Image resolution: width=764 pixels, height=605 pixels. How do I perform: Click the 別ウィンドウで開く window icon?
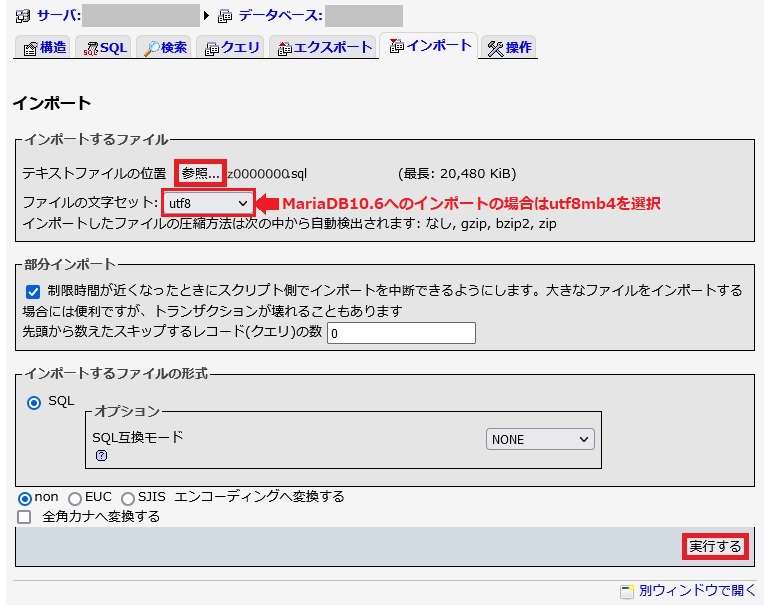click(x=627, y=591)
